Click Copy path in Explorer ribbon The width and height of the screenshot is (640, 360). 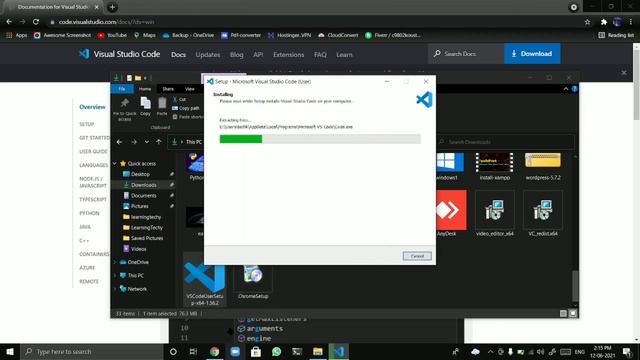point(186,108)
